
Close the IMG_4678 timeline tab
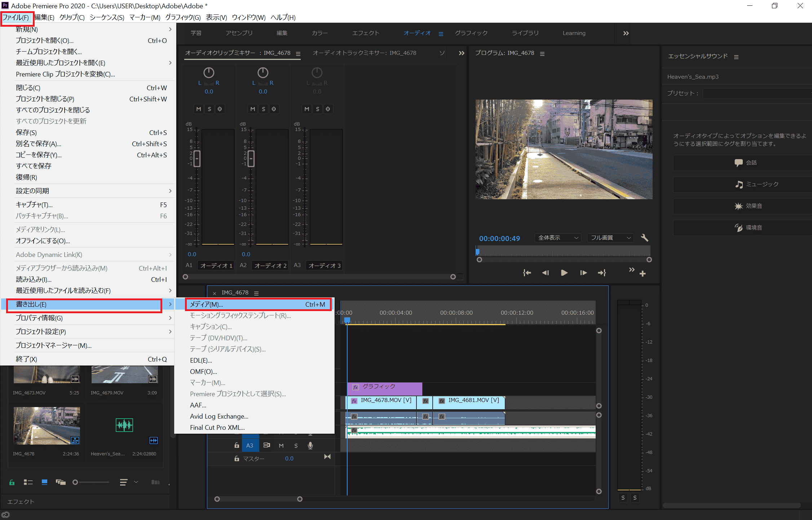pyautogui.click(x=215, y=293)
